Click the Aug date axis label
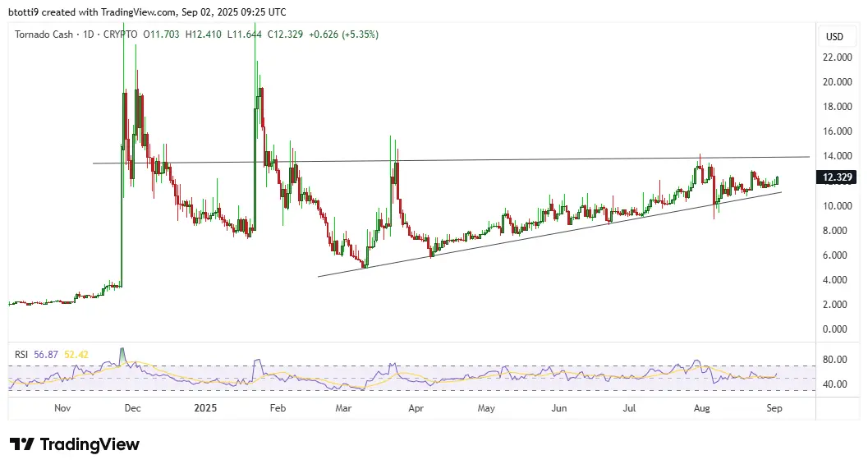Viewport: 868px width, 469px height. pyautogui.click(x=702, y=408)
